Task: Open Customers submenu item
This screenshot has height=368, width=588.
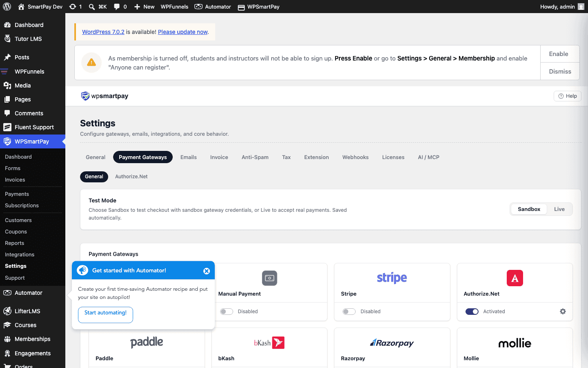Action: point(18,220)
